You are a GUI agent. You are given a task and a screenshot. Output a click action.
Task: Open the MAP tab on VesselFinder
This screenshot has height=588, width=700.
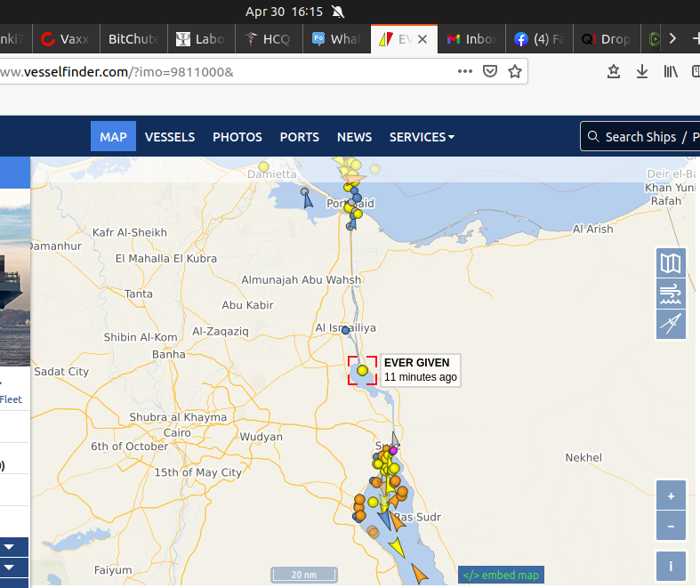coord(113,137)
